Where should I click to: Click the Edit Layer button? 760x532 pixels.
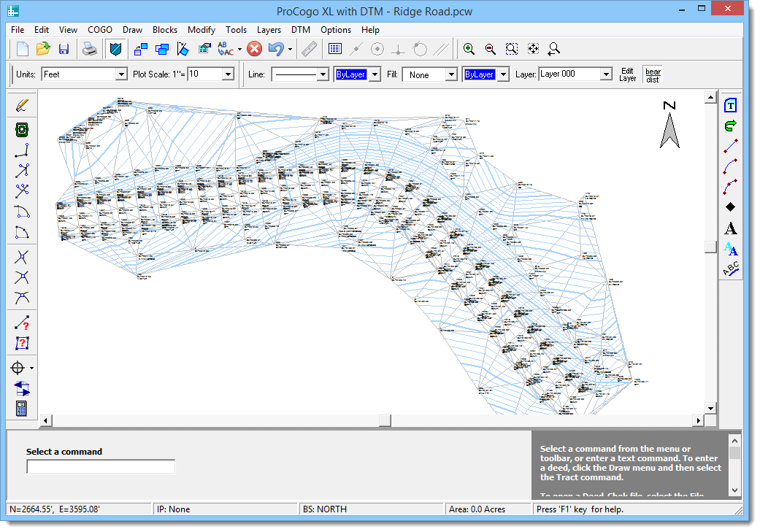[x=627, y=74]
